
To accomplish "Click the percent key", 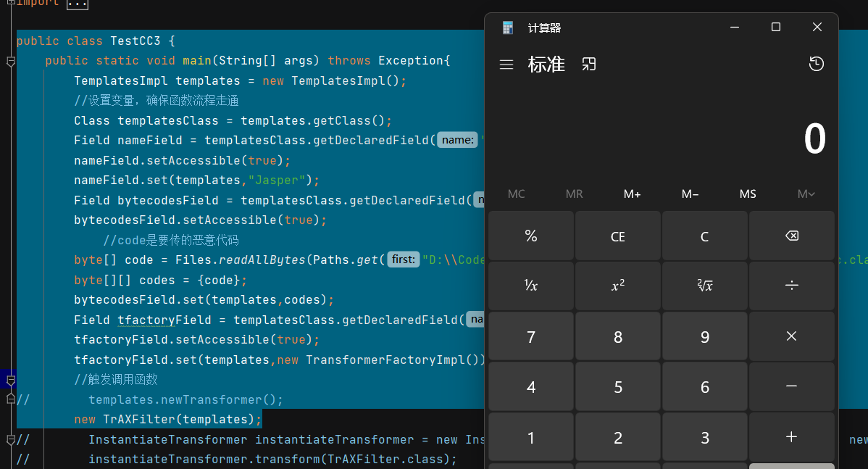I will (x=531, y=236).
